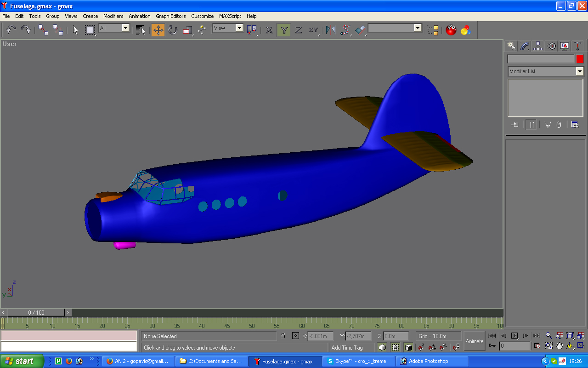This screenshot has height=368, width=588.
Task: Open the Modifiers menu
Action: 113,16
